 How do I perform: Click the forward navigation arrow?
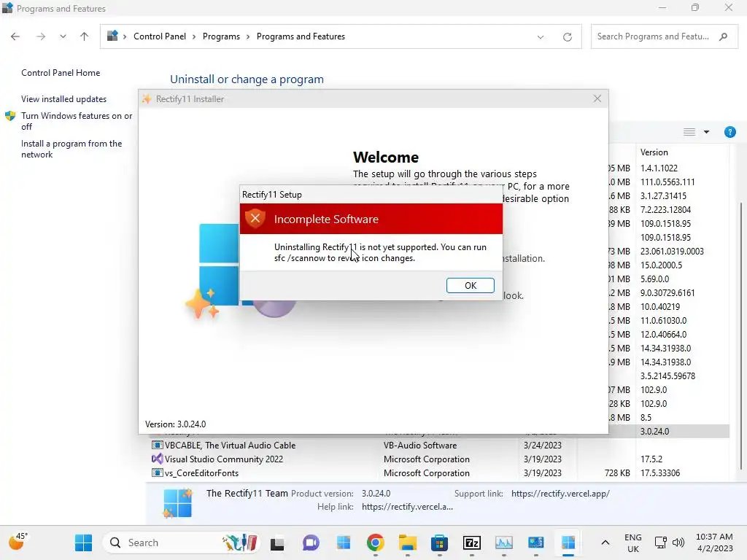coord(41,36)
